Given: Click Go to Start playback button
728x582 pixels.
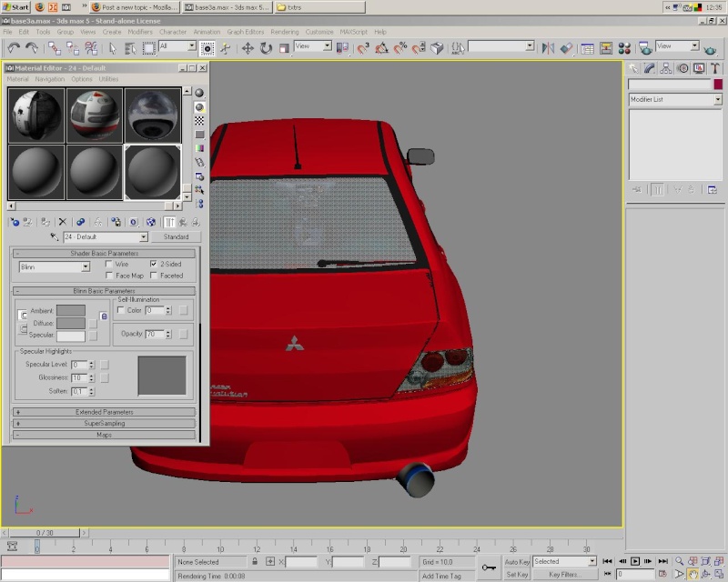Looking at the screenshot, I should [607, 561].
